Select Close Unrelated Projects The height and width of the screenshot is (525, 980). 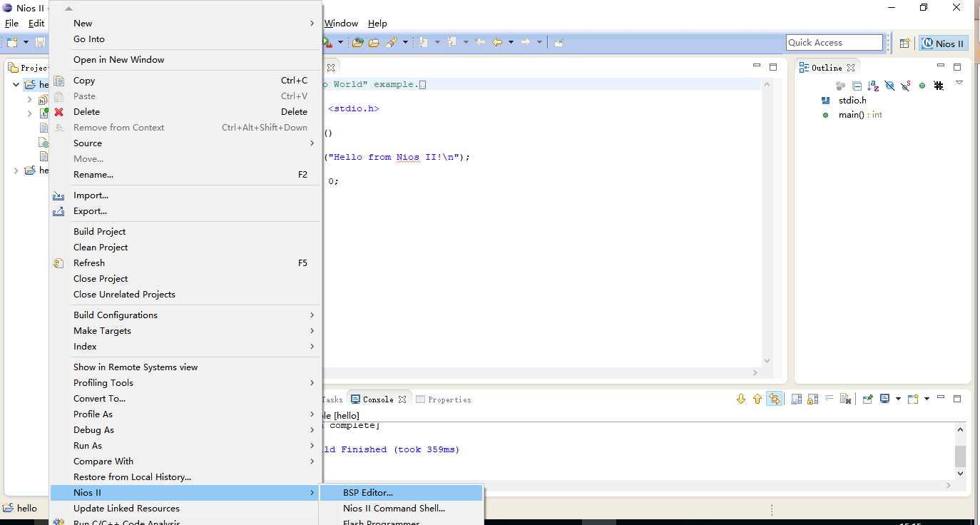click(x=185, y=295)
